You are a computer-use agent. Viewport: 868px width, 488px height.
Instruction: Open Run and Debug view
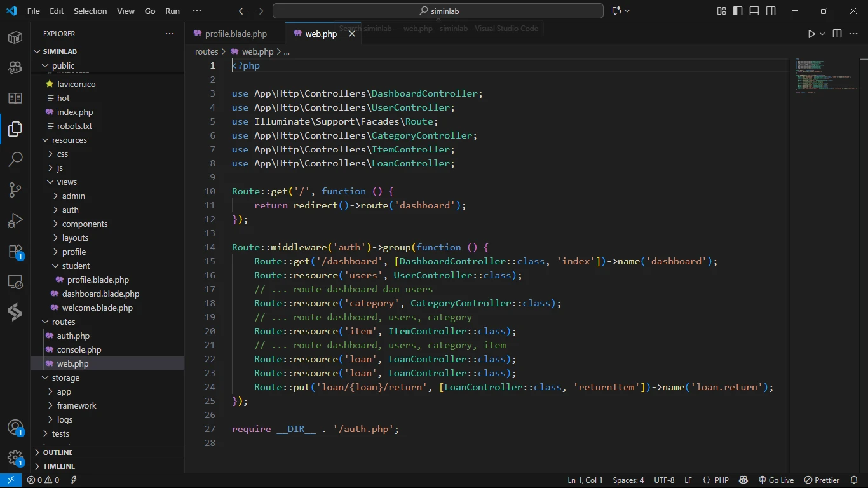coord(15,220)
